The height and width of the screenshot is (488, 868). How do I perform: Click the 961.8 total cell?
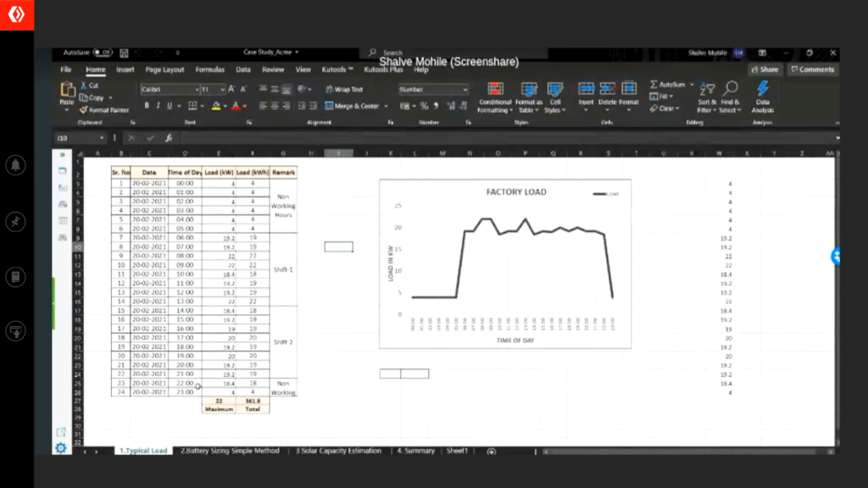pyautogui.click(x=253, y=401)
